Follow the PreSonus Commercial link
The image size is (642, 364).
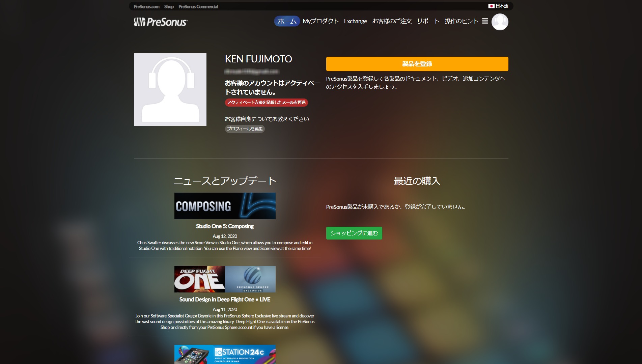198,6
